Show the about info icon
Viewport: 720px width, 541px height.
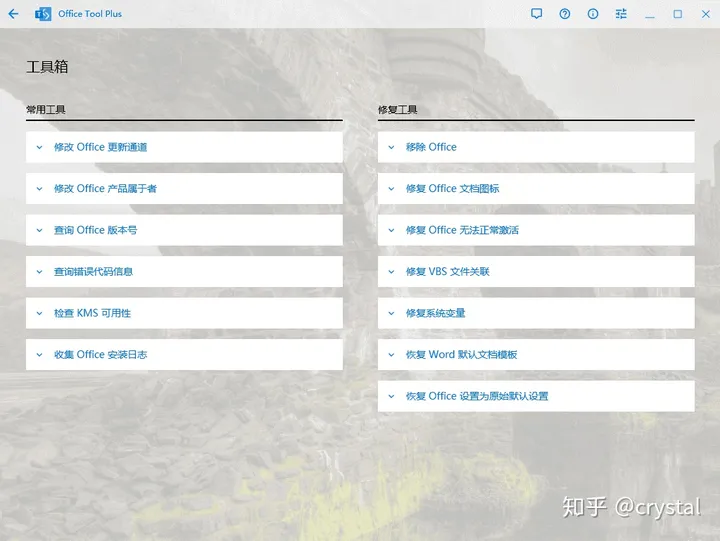(x=593, y=14)
